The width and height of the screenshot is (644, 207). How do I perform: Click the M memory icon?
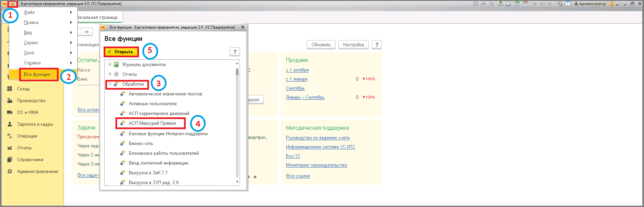tap(535, 4)
